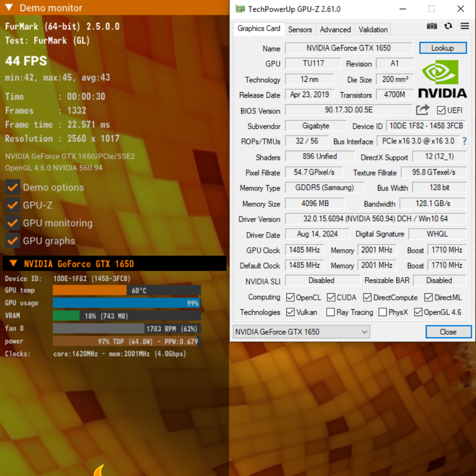Image resolution: width=476 pixels, height=476 pixels.
Task: Click the GPU-Z screenshot camera icon
Action: 432,26
